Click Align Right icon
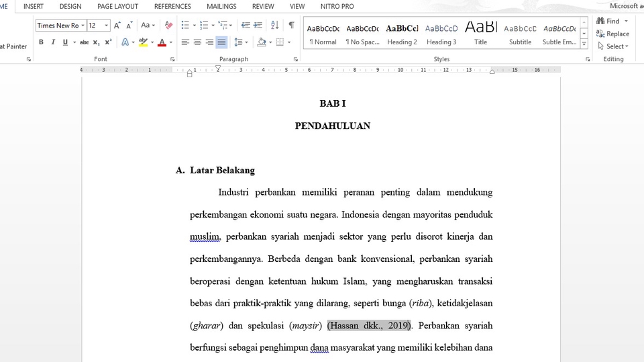The height and width of the screenshot is (362, 644). 209,42
